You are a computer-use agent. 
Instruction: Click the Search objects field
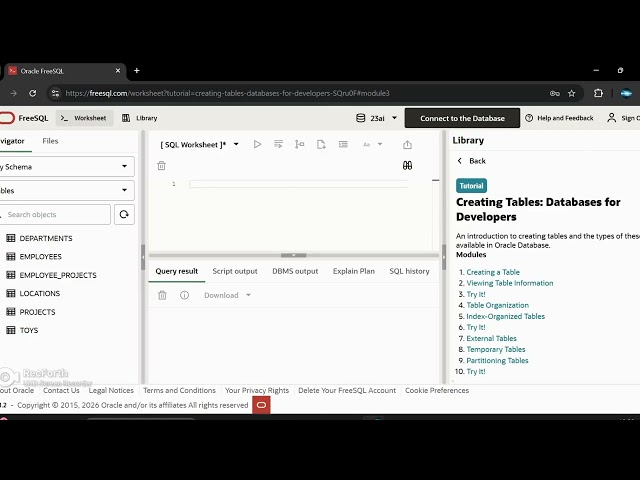click(x=55, y=214)
